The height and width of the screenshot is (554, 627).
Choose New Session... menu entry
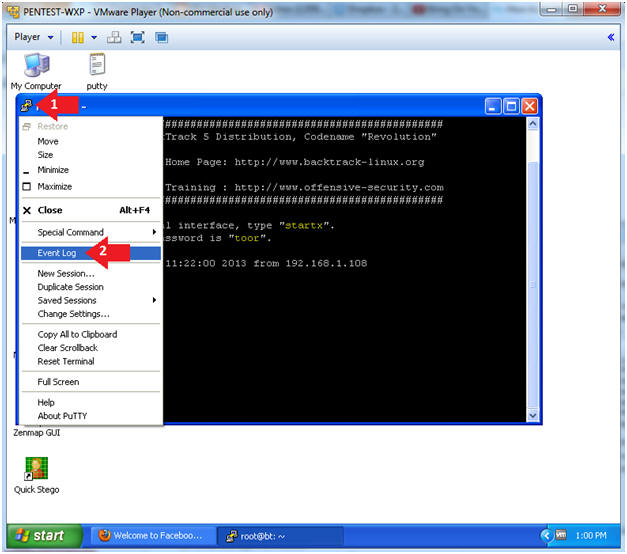pos(91,274)
